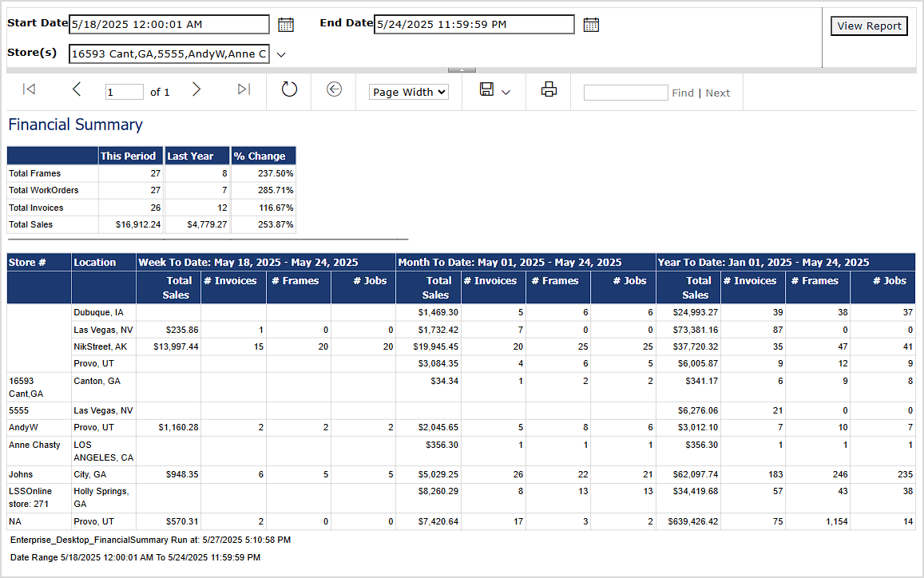Print the Financial Summary report

[x=548, y=89]
